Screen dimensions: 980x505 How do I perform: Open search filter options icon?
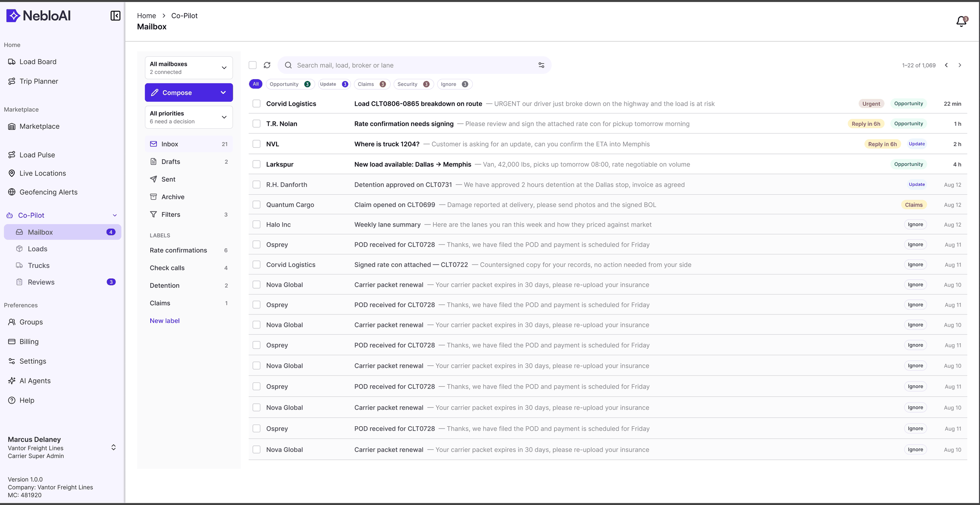[541, 65]
